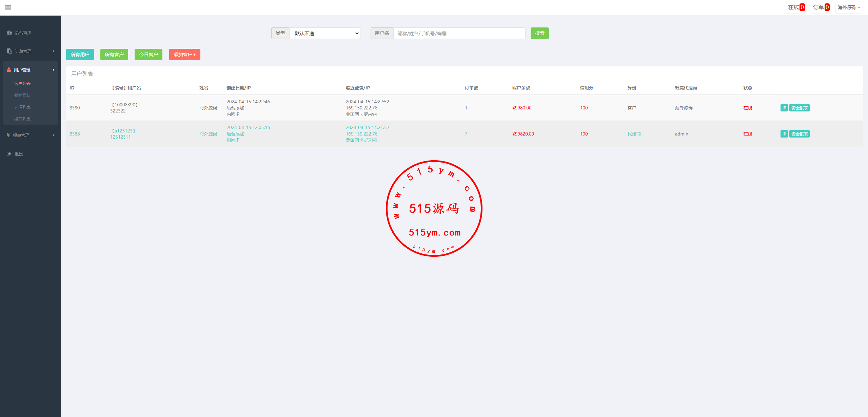Screen dimensions: 868x417
Task: Click the dashboard icon beside 后台首页
Action: tap(9, 33)
